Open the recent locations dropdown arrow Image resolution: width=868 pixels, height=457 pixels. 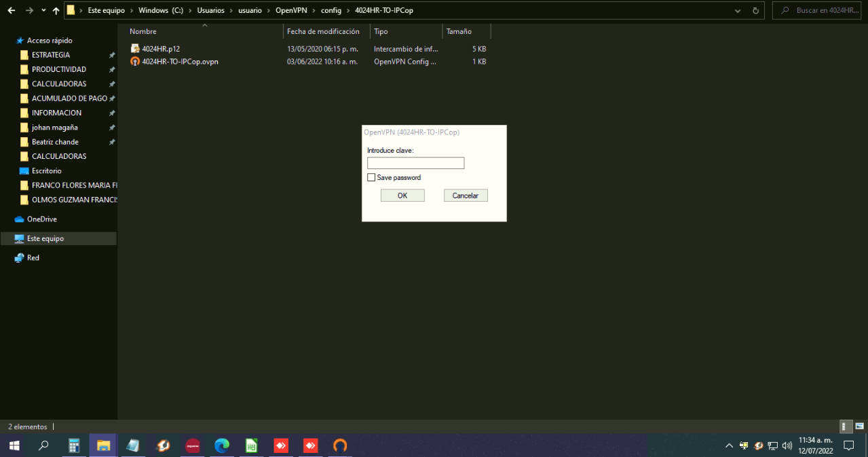click(43, 11)
